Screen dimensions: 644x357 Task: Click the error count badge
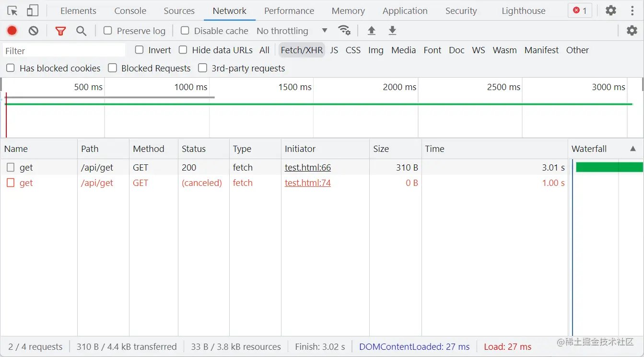point(579,10)
